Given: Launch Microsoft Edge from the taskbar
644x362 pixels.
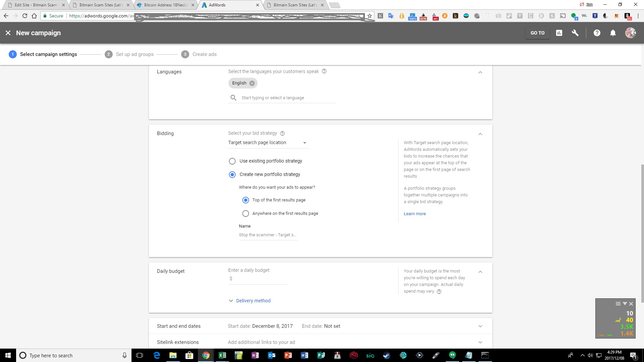Looking at the screenshot, I should pyautogui.click(x=157, y=355).
